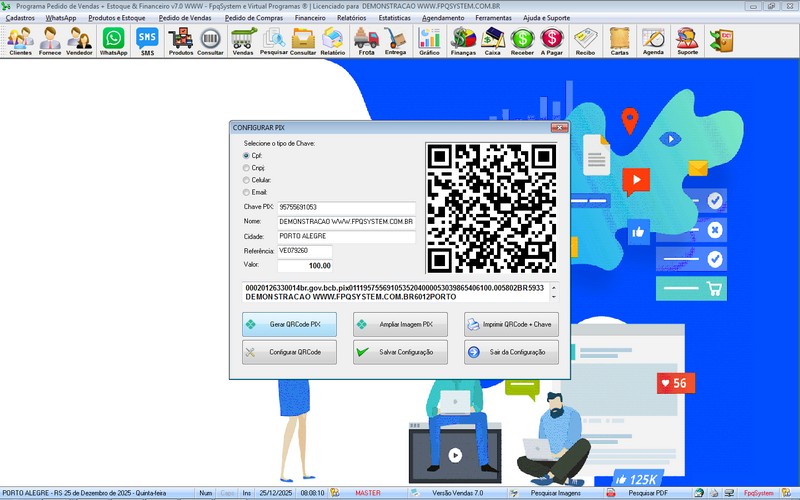Click the 25/12/2025 date in status bar
The height and width of the screenshot is (500, 800).
tap(276, 493)
